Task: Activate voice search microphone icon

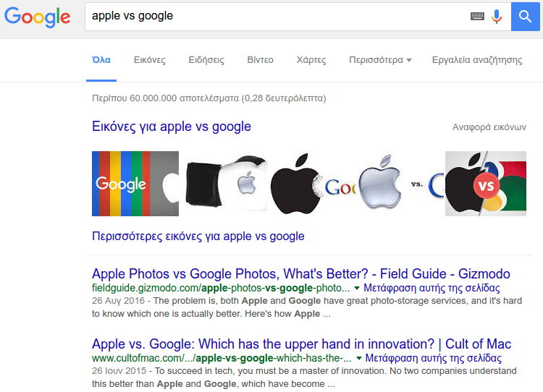Action: (x=497, y=16)
